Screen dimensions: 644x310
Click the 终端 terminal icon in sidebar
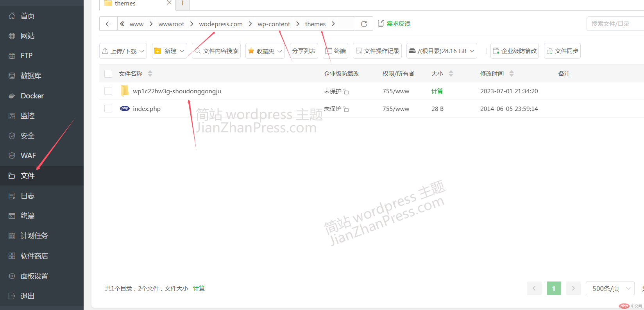(x=12, y=216)
